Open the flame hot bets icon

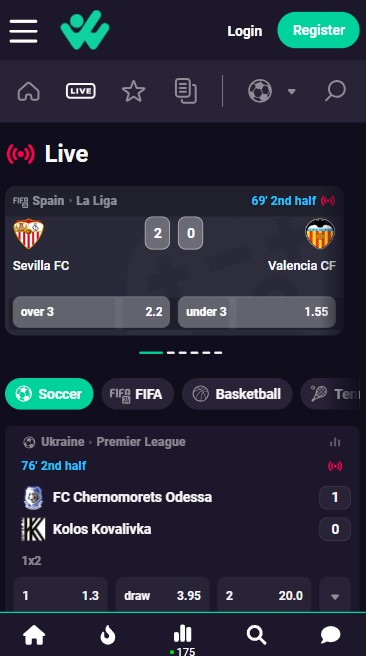tap(108, 636)
